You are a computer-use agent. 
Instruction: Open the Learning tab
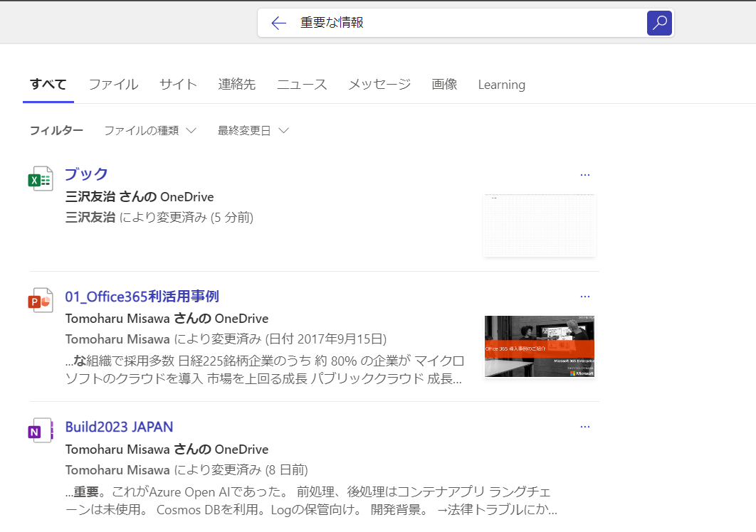[x=501, y=85]
